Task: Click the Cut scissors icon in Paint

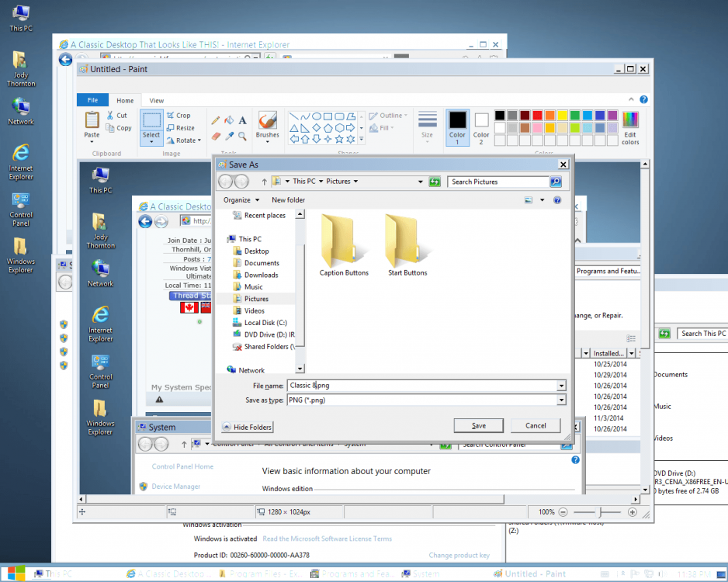Action: (110, 115)
